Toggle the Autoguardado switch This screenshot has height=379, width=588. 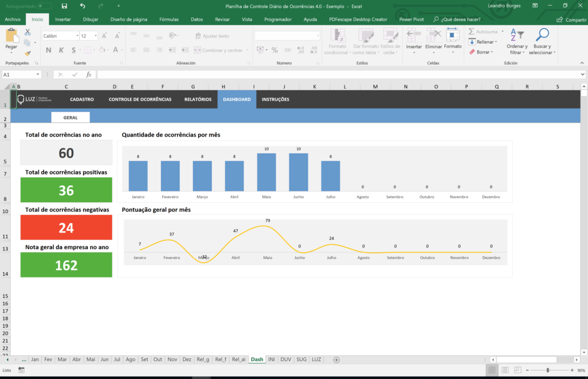[x=45, y=6]
